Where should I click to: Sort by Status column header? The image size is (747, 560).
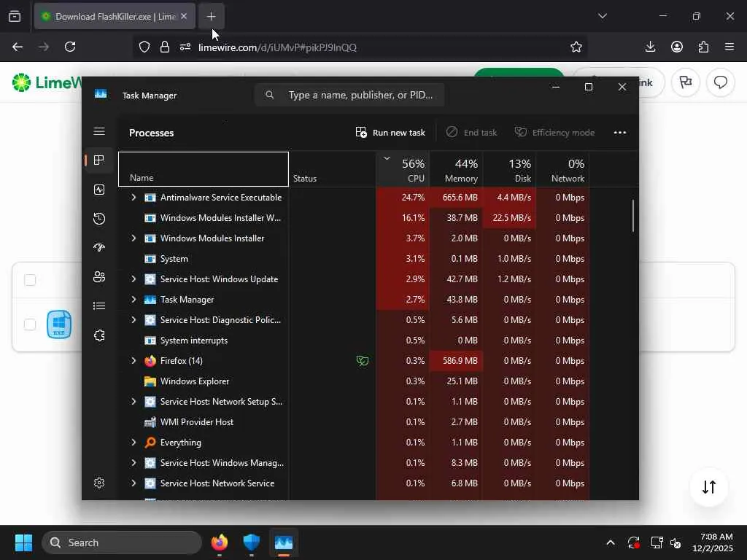332,169
